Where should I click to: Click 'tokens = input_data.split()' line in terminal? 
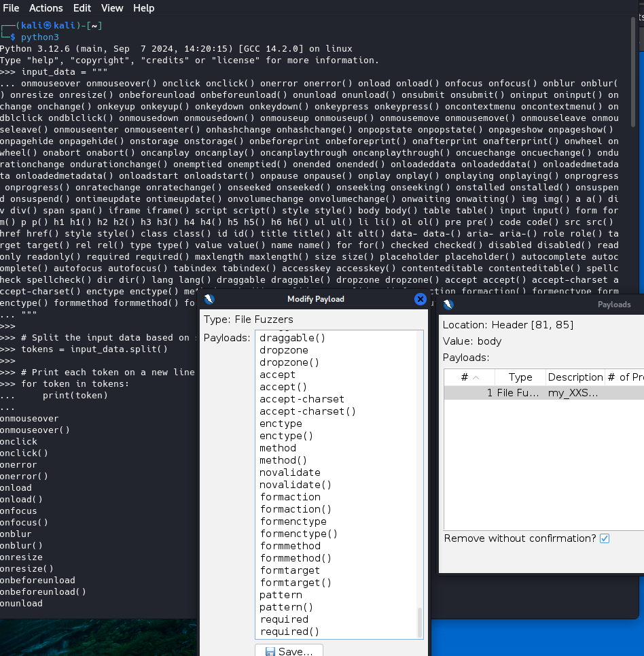pyautogui.click(x=94, y=349)
